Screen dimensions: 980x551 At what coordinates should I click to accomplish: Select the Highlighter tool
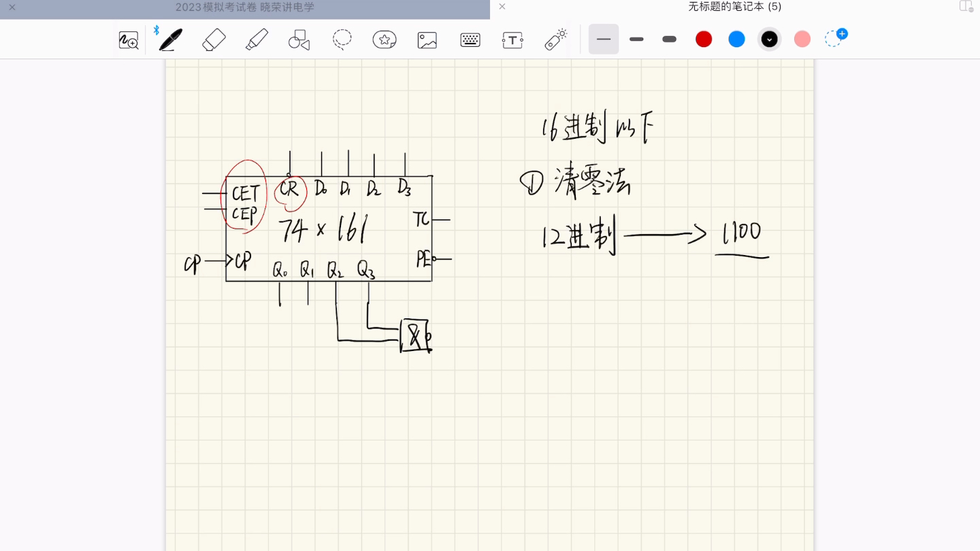257,39
